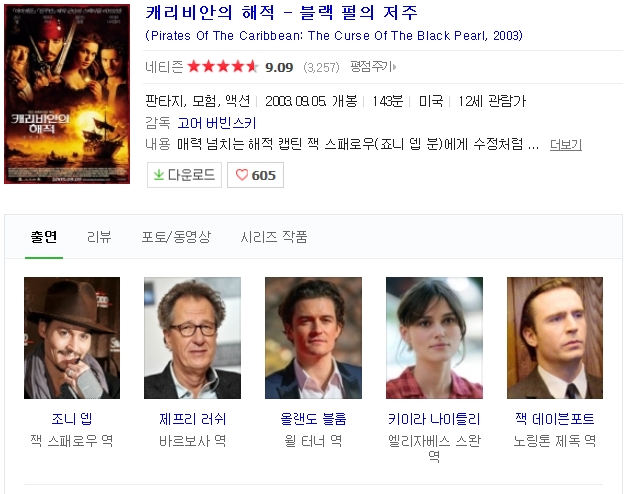Image resolution: width=628 pixels, height=494 pixels.
Task: Click the English movie title subtitle
Action: (x=334, y=36)
